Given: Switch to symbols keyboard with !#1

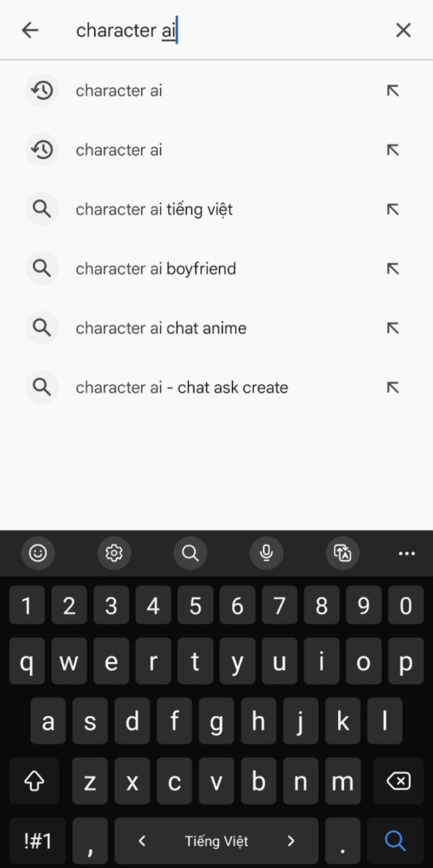Looking at the screenshot, I should pos(38,841).
